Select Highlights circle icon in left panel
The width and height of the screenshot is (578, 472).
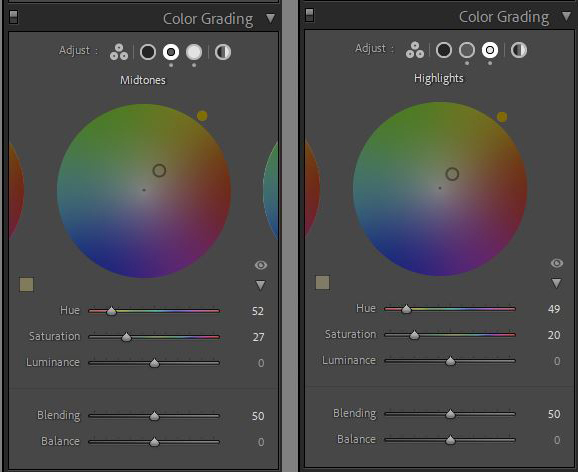(x=194, y=52)
